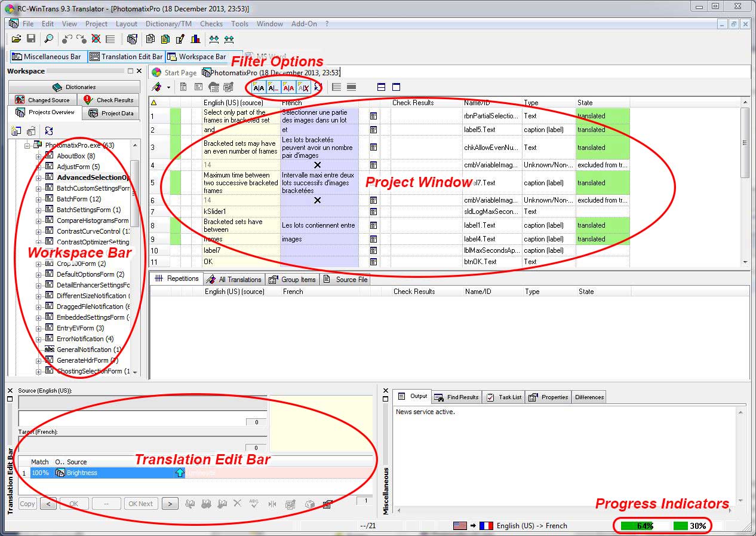Click the Redo toolbar icon
Image resolution: width=756 pixels, height=536 pixels.
[x=81, y=39]
